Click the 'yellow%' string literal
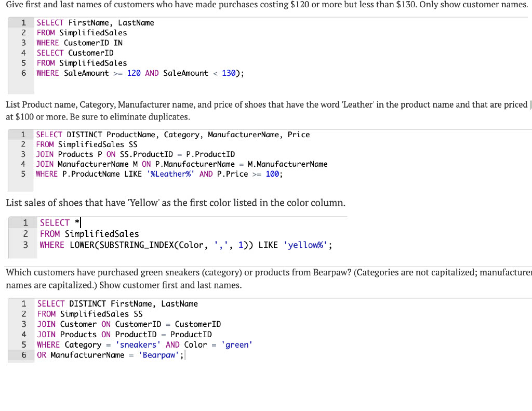532x411 pixels. [305, 245]
